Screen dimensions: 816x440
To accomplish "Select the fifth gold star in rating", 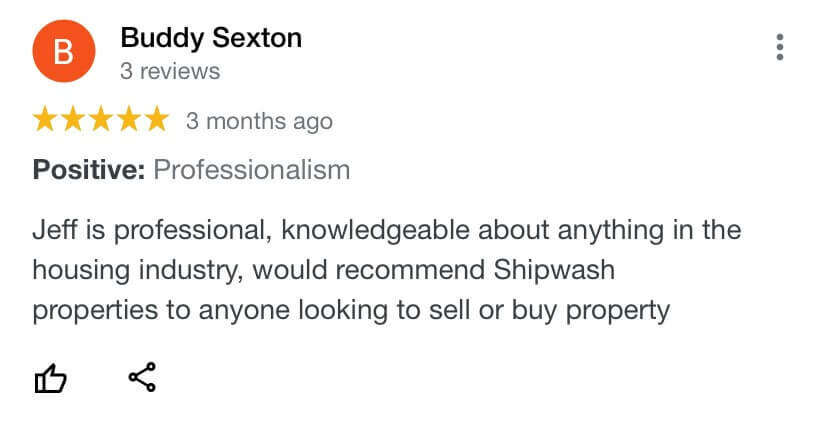I will pos(157,119).
